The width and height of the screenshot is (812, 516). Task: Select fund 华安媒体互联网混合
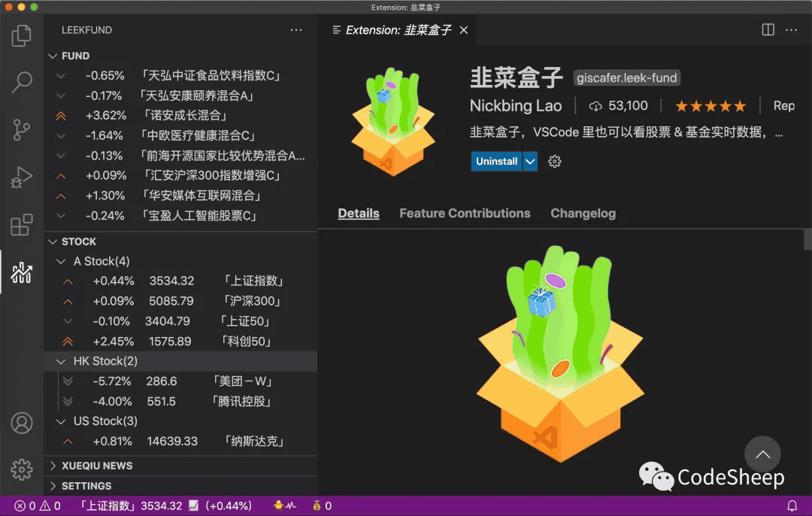[180, 196]
